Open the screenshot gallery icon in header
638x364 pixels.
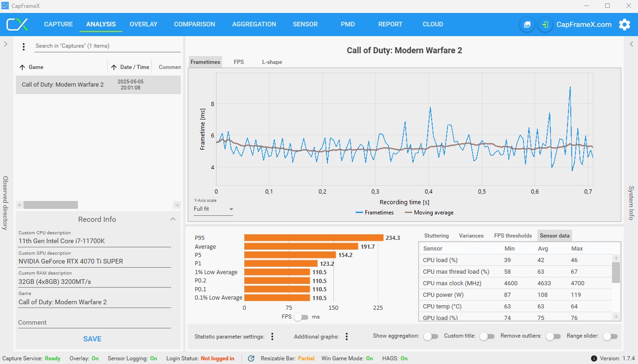point(527,25)
